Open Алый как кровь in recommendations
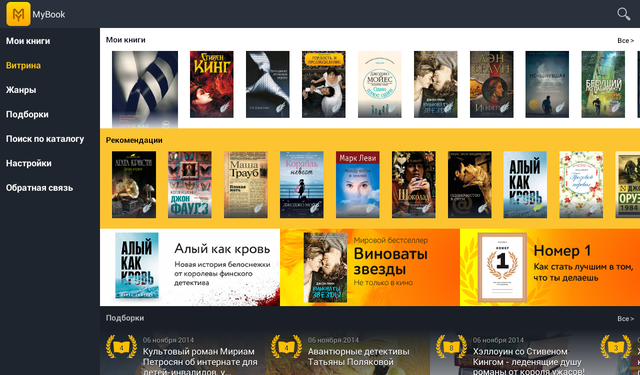This screenshot has height=375, width=640. (525, 184)
